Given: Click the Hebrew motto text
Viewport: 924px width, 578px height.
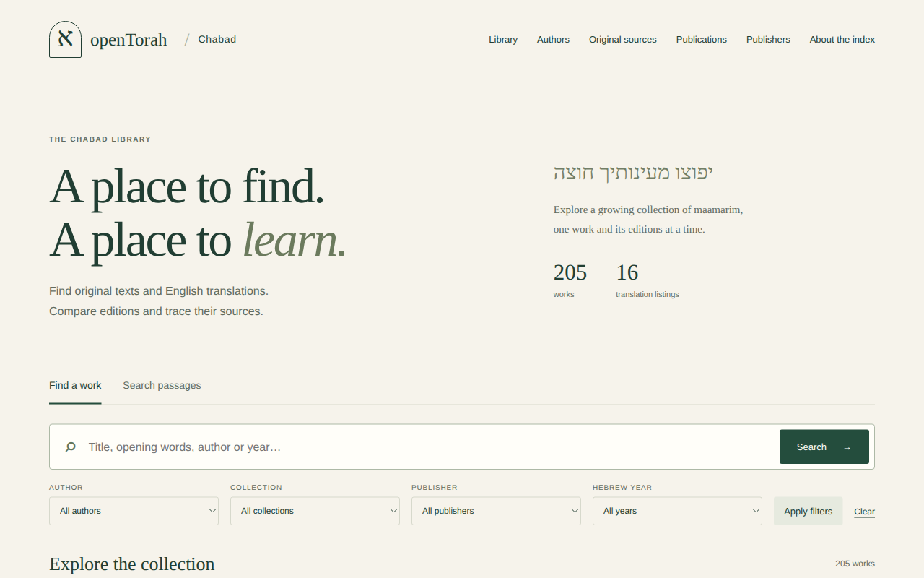Looking at the screenshot, I should click(633, 173).
